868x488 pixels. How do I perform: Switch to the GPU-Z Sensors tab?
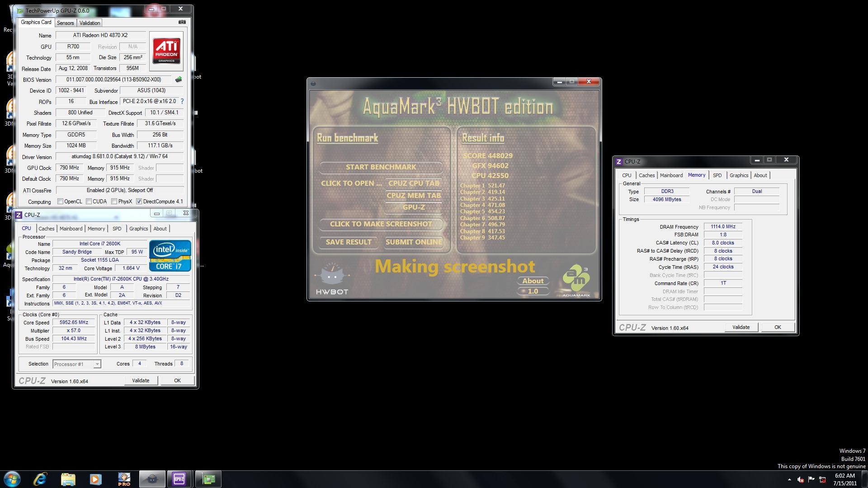click(x=65, y=23)
